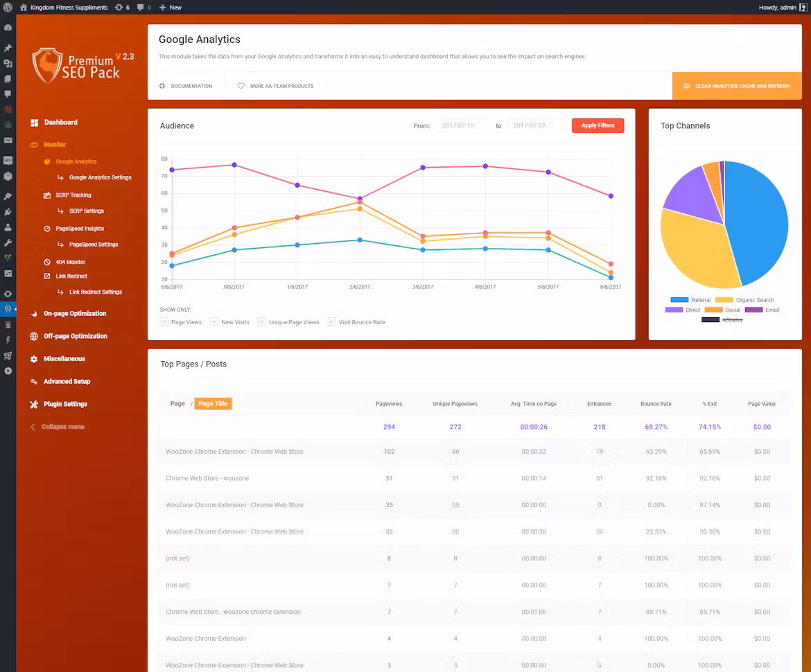Open the Documentation link
The width and height of the screenshot is (811, 672).
[x=186, y=86]
